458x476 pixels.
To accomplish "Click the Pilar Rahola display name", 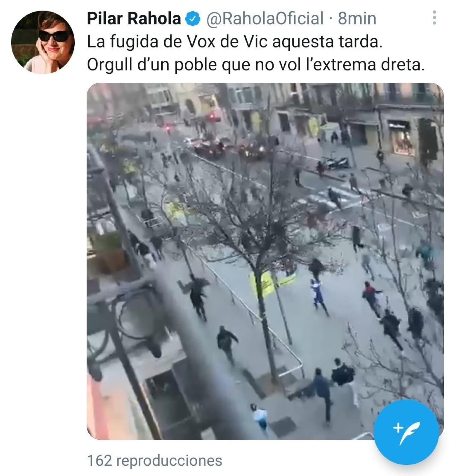I will coord(134,19).
